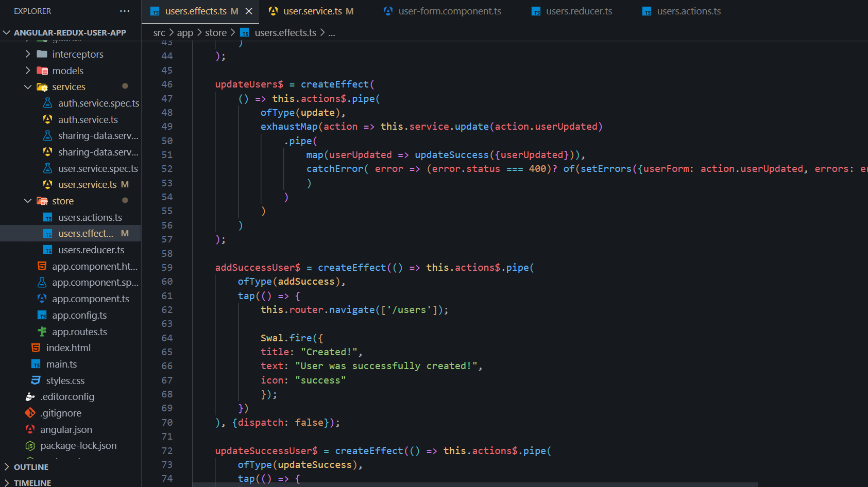The image size is (868, 487).
Task: Switch to the user.service.ts tab
Action: (312, 11)
